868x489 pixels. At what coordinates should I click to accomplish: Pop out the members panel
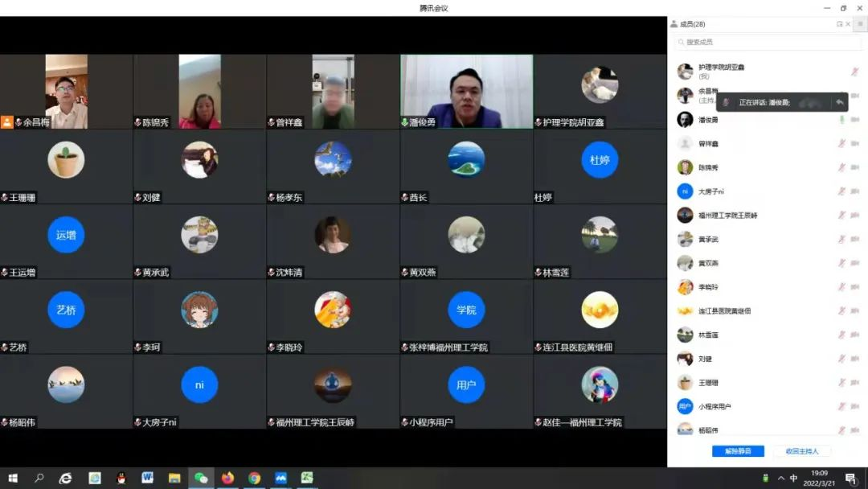839,24
